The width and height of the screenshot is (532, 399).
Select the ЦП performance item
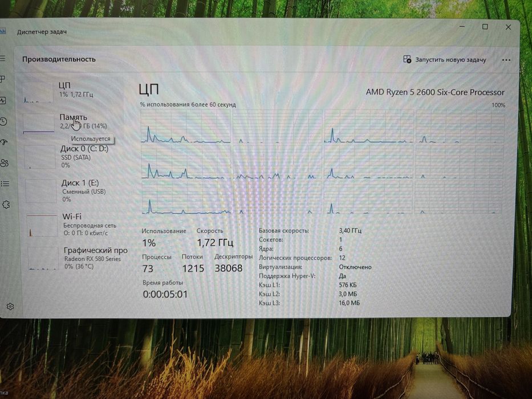coord(72,91)
